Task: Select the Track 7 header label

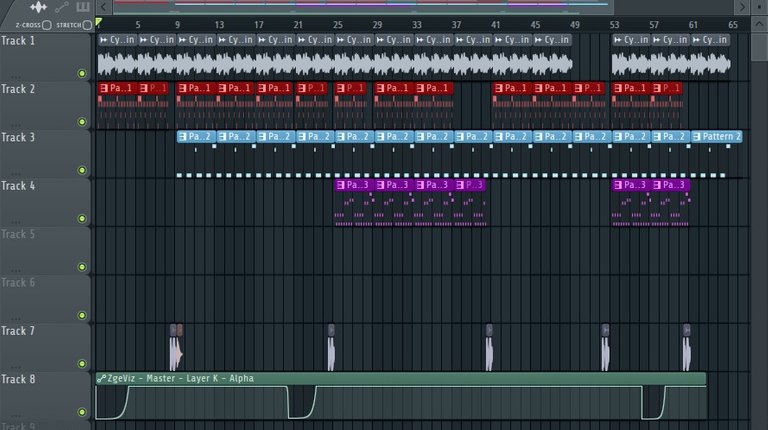Action: pyautogui.click(x=18, y=331)
